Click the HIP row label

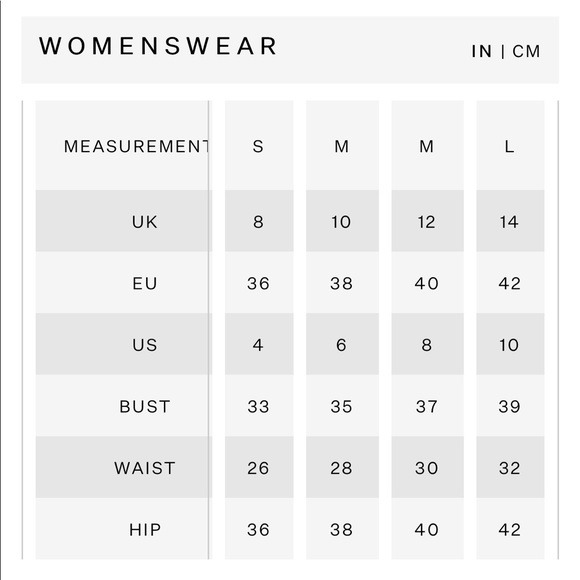click(x=145, y=530)
